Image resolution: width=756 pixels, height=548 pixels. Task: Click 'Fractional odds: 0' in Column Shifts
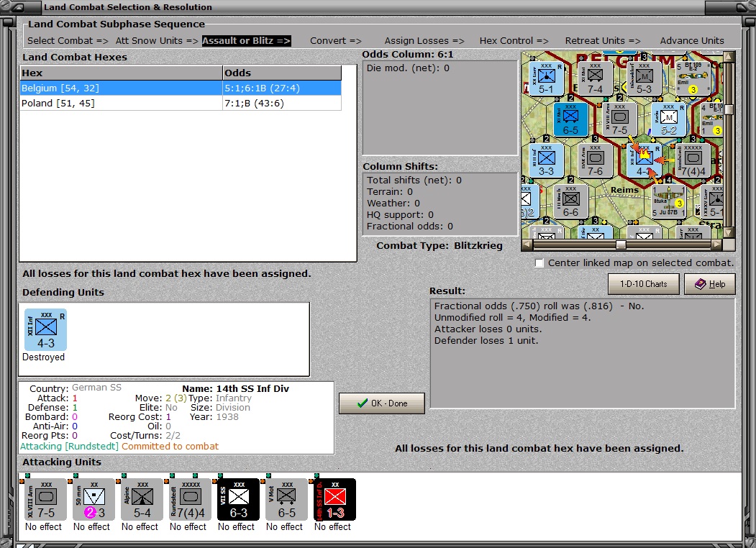point(410,227)
